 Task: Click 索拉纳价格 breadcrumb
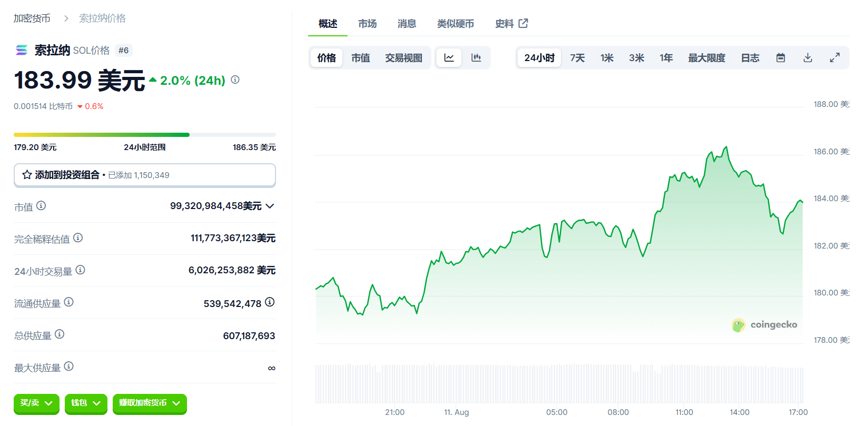pyautogui.click(x=102, y=18)
